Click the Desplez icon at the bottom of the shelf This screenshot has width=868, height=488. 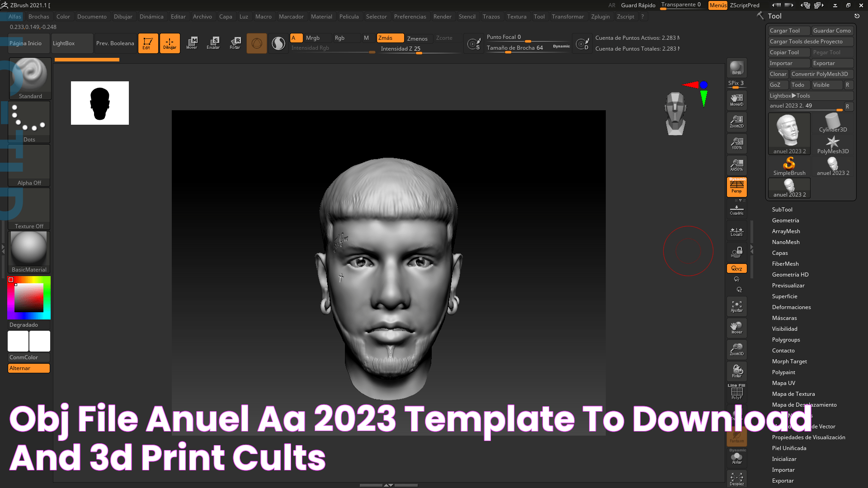pyautogui.click(x=737, y=479)
